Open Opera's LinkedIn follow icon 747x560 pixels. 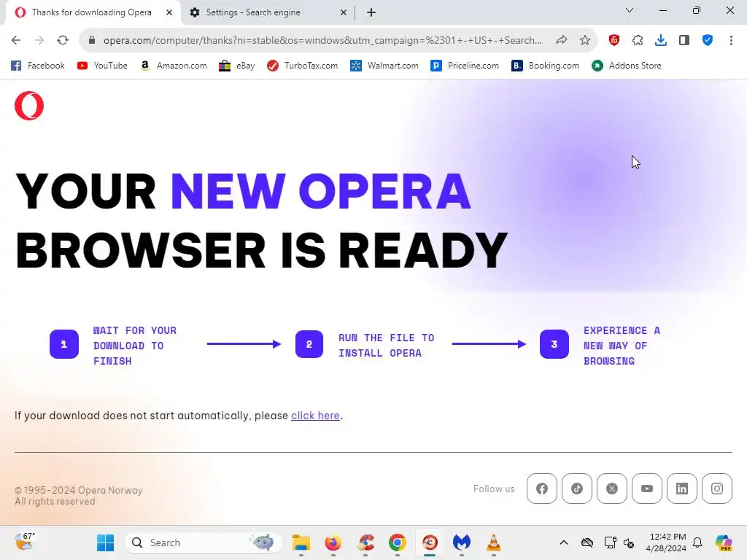click(682, 489)
